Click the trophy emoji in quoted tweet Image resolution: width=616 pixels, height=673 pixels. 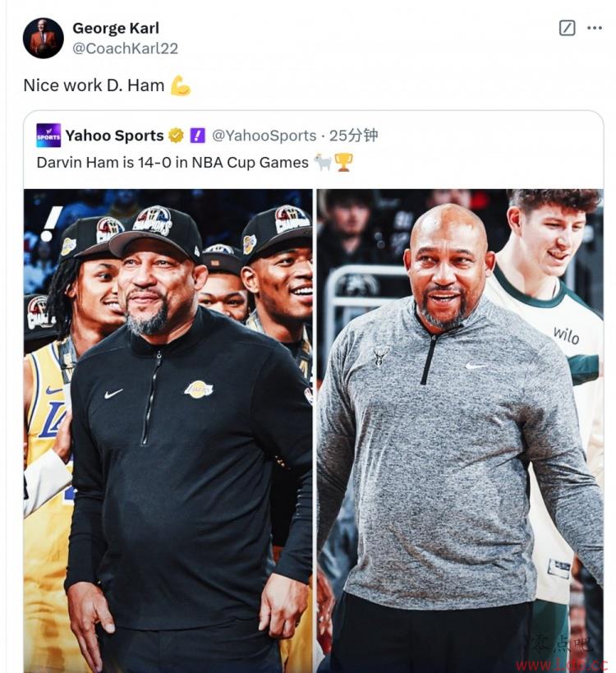click(343, 162)
